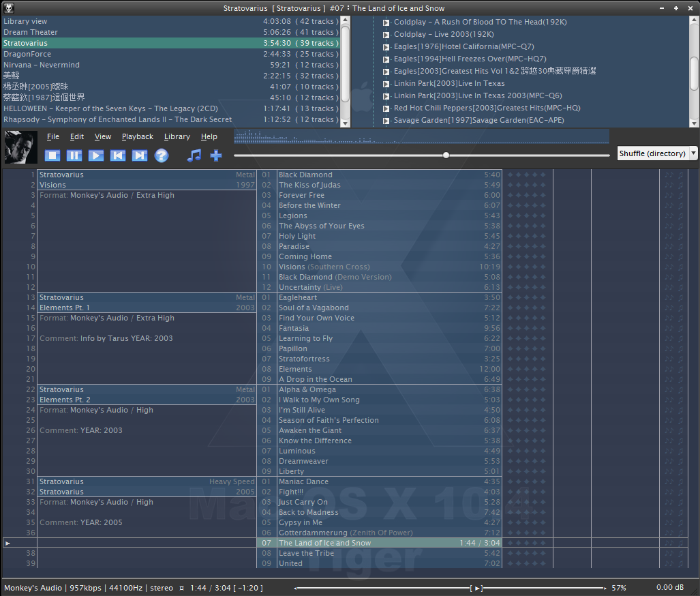Image resolution: width=700 pixels, height=596 pixels.
Task: Open the Playback menu
Action: 138,136
